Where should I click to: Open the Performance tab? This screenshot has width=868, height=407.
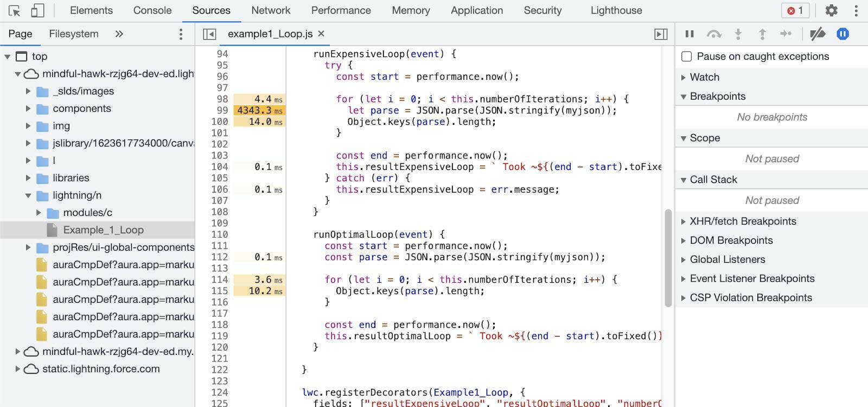(341, 10)
